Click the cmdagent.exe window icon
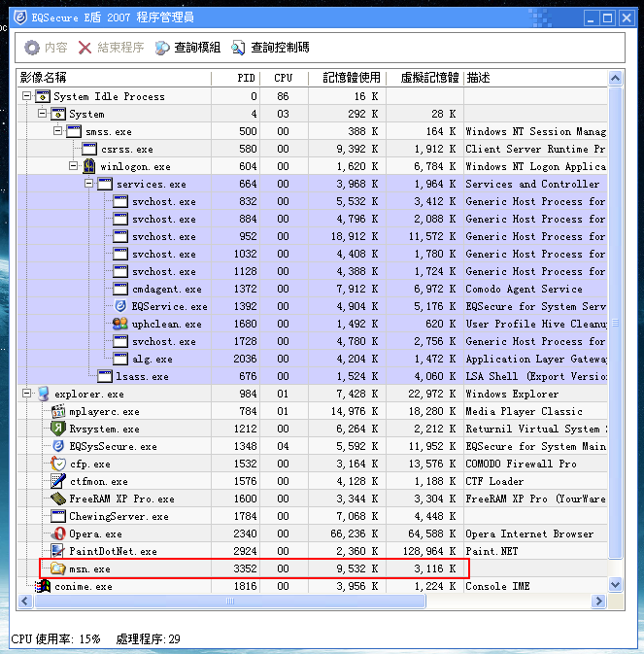This screenshot has height=654, width=644. [x=120, y=289]
